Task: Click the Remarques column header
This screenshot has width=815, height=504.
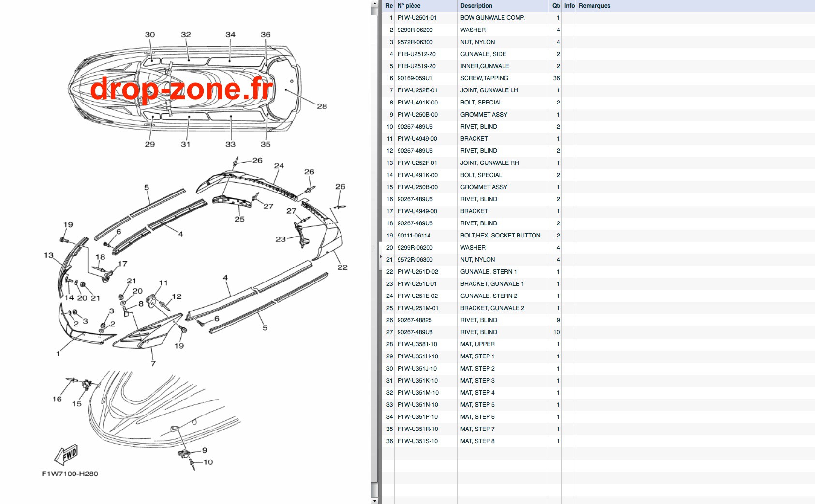Action: pos(695,6)
